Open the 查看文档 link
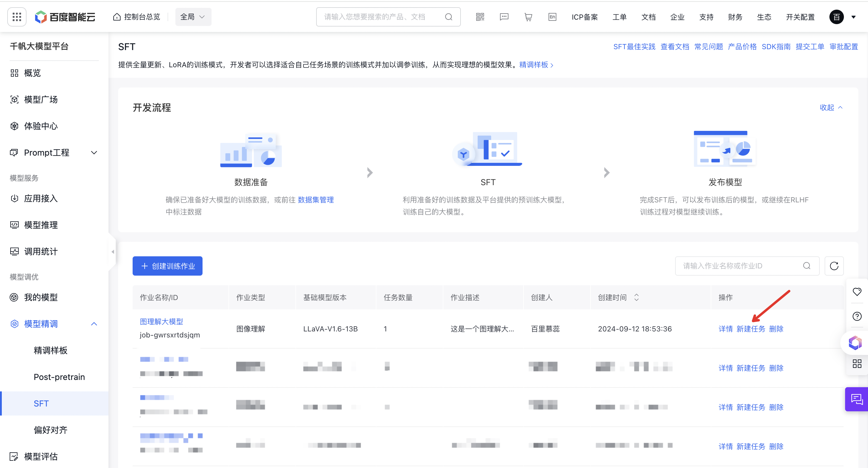This screenshot has width=868, height=468. point(675,46)
